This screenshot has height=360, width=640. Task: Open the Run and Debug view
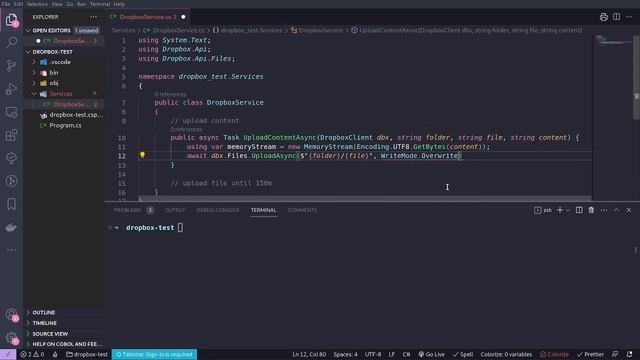coord(11,88)
